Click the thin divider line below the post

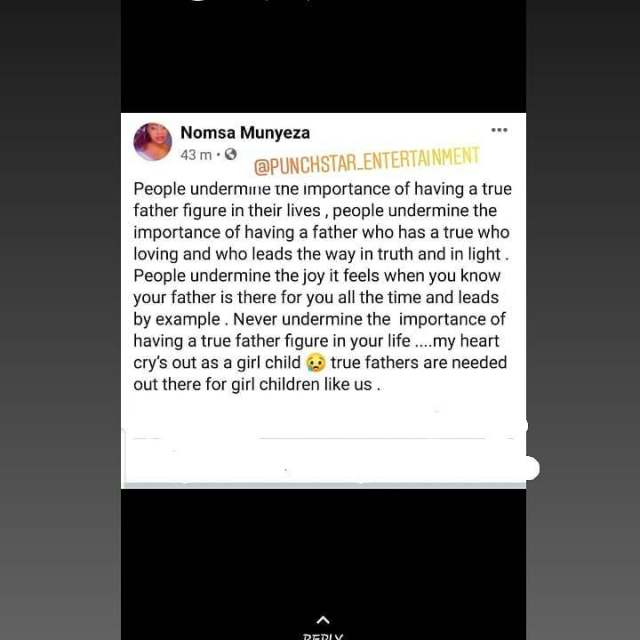point(323,438)
